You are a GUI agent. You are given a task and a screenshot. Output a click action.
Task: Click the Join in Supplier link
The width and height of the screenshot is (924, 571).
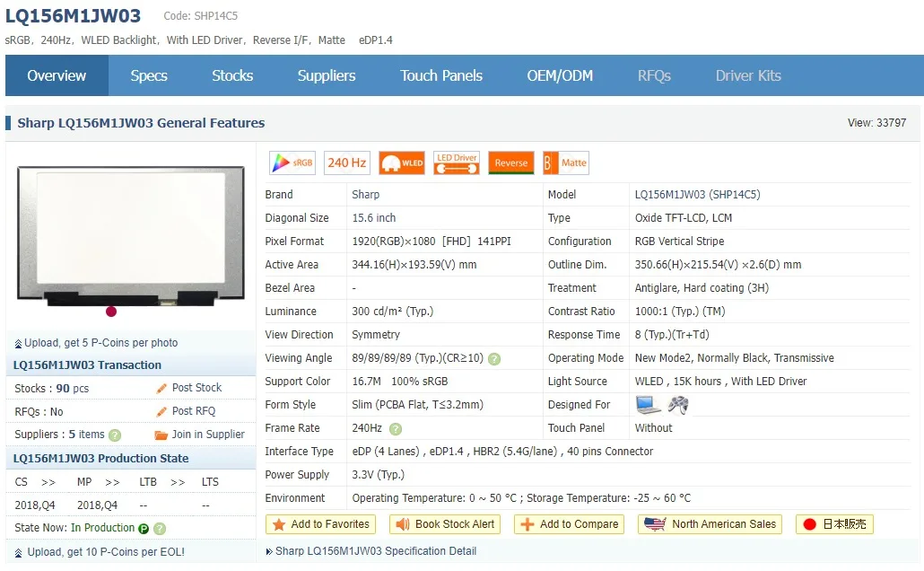[x=208, y=435]
